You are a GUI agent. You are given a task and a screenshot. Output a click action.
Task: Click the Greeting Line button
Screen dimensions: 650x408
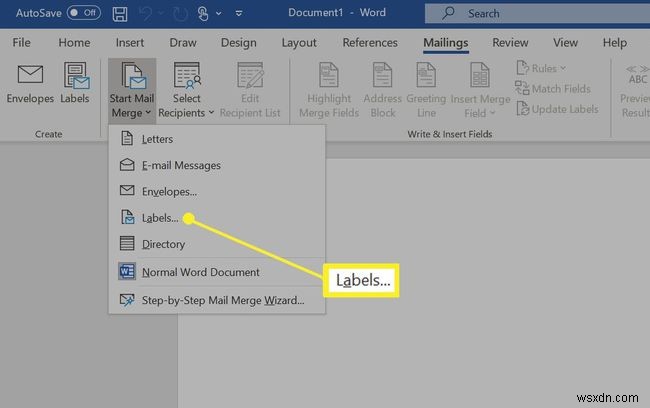(x=426, y=90)
